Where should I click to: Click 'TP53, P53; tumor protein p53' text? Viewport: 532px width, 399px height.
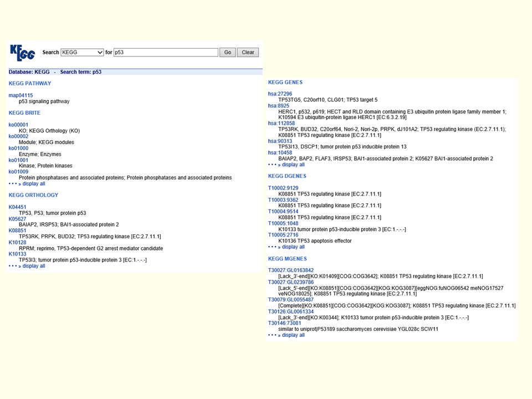click(x=52, y=213)
